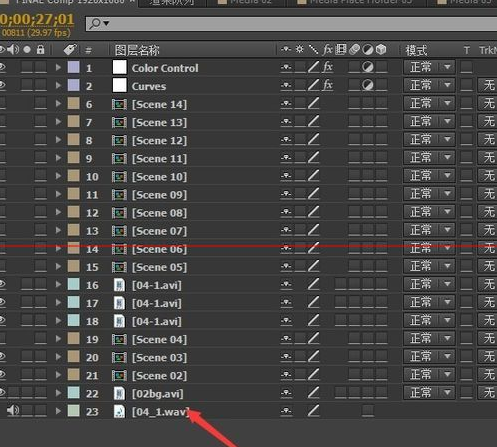Click the 图层名称 column header
Screen dimensions: 497x447
click(x=137, y=50)
